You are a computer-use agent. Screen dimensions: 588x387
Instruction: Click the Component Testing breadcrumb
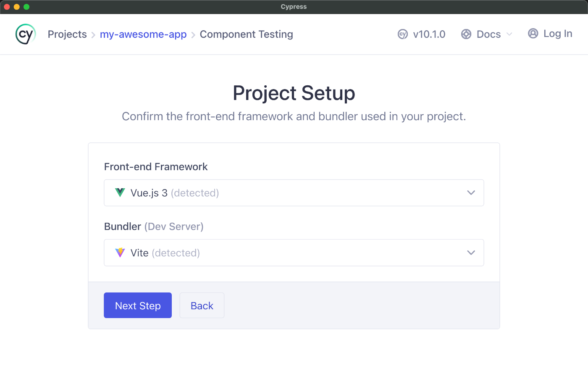tap(246, 34)
